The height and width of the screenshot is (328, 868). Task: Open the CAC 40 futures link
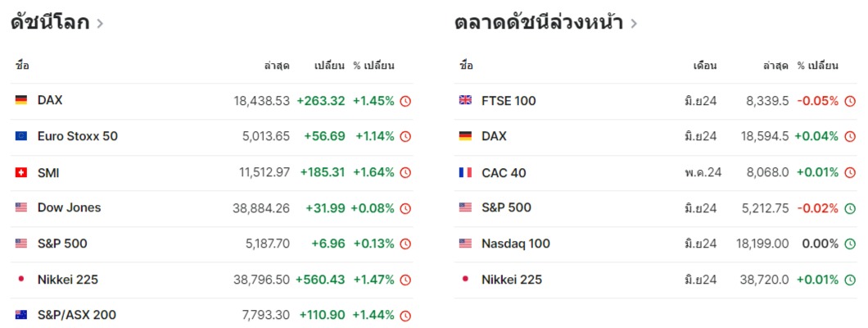(504, 173)
